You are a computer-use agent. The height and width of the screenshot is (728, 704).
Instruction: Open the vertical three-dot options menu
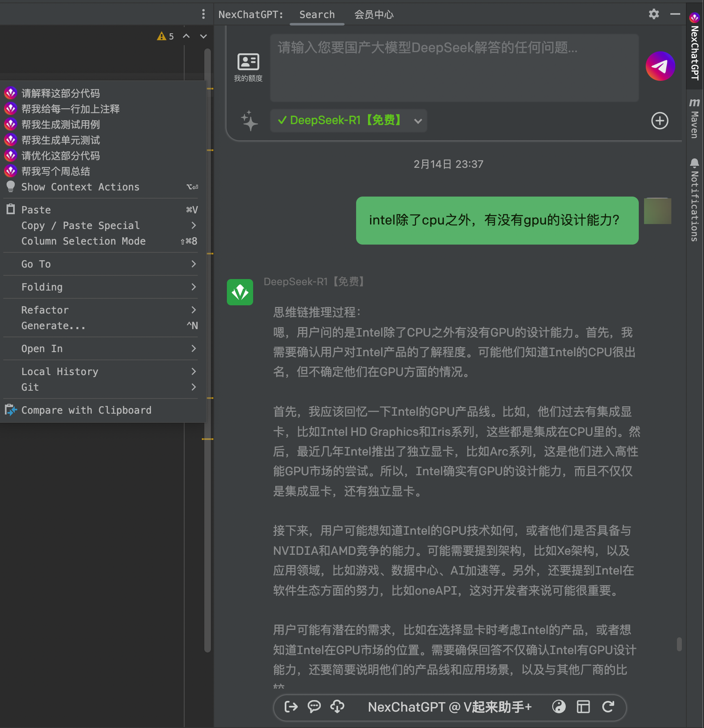click(x=203, y=14)
